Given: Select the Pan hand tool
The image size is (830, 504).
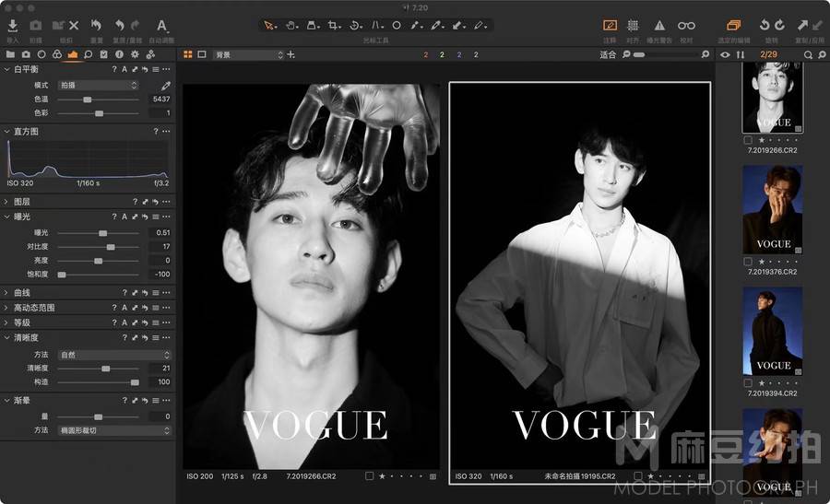Looking at the screenshot, I should click(x=291, y=25).
